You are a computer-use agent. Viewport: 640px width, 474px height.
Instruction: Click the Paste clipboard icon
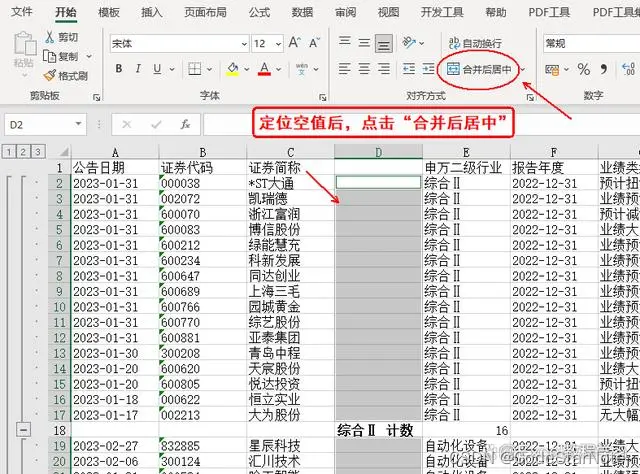click(24, 44)
